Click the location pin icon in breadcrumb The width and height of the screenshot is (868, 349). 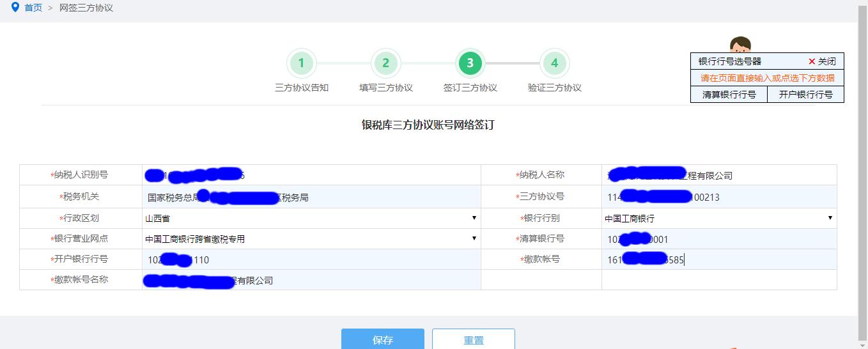15,8
